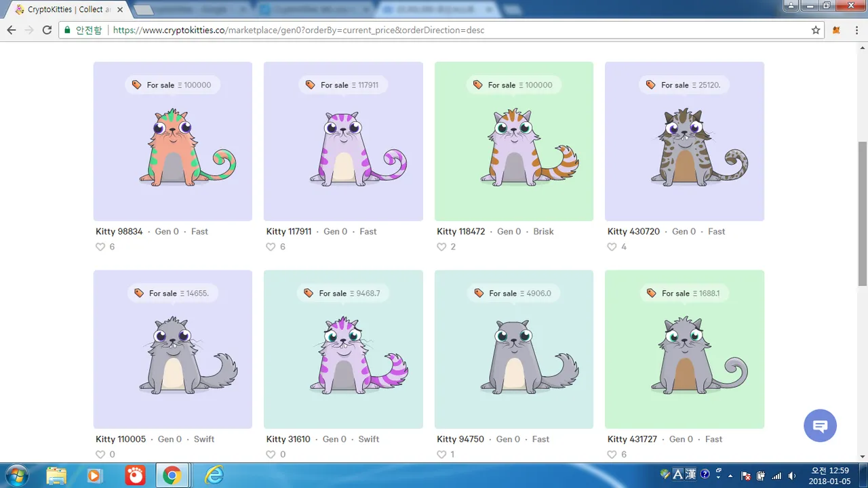
Task: Open the Kitty 110005 title link
Action: pos(121,439)
